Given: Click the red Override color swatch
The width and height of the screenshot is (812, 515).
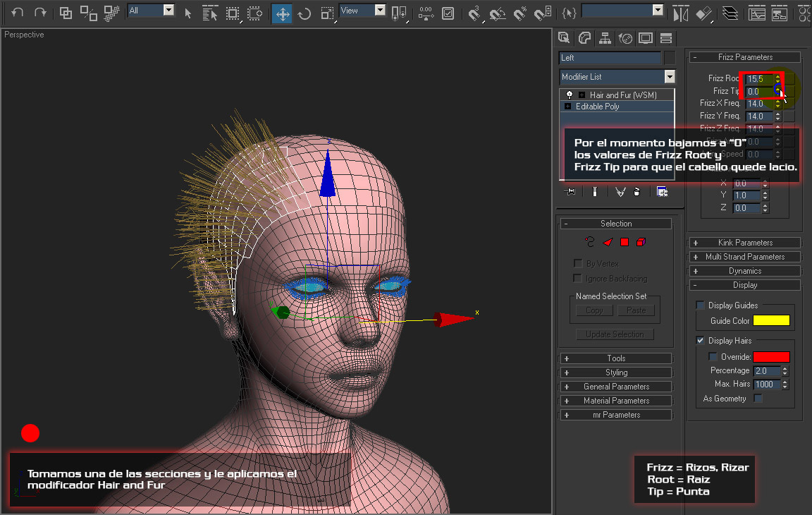Looking at the screenshot, I should [x=771, y=356].
